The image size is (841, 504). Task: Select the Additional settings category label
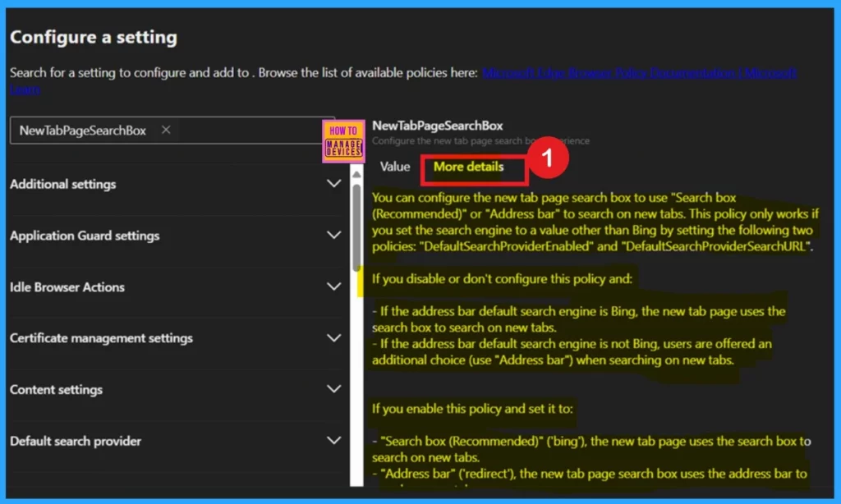(62, 184)
